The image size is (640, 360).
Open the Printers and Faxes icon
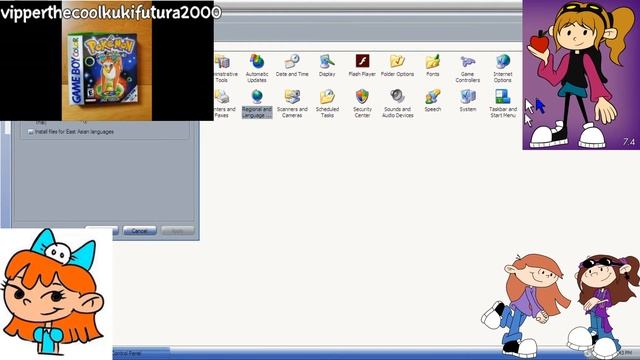224,103
